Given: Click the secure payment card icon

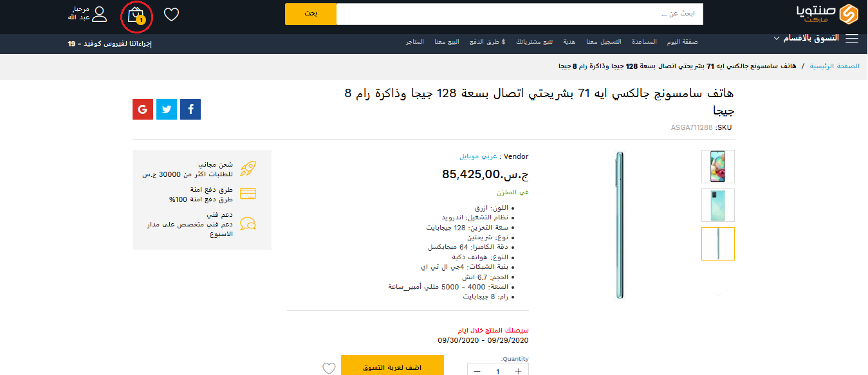Looking at the screenshot, I should tap(248, 194).
